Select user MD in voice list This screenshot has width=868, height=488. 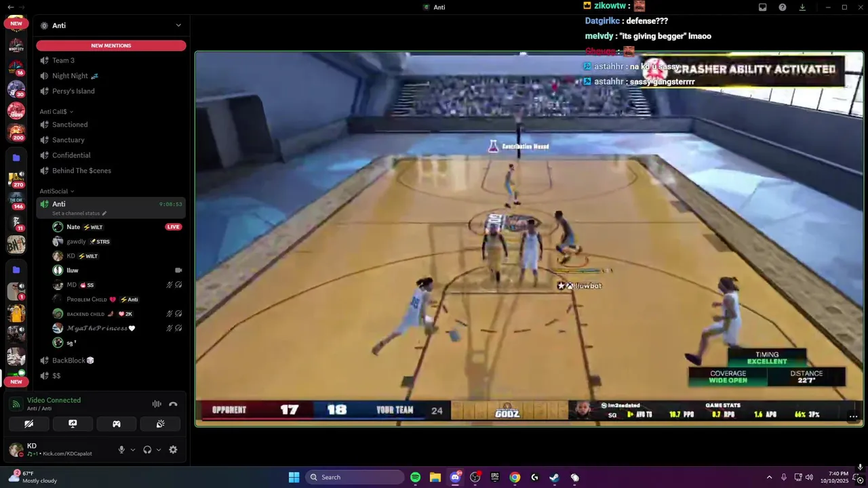click(x=117, y=285)
